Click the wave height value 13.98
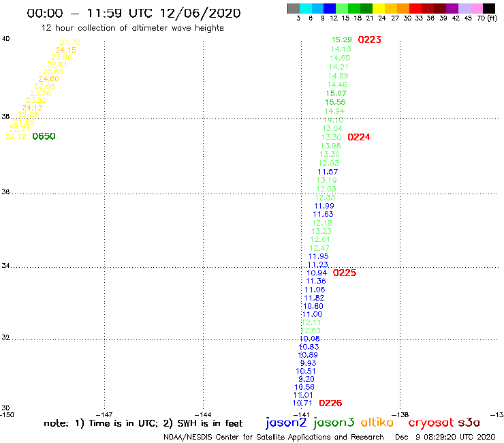 331,146
